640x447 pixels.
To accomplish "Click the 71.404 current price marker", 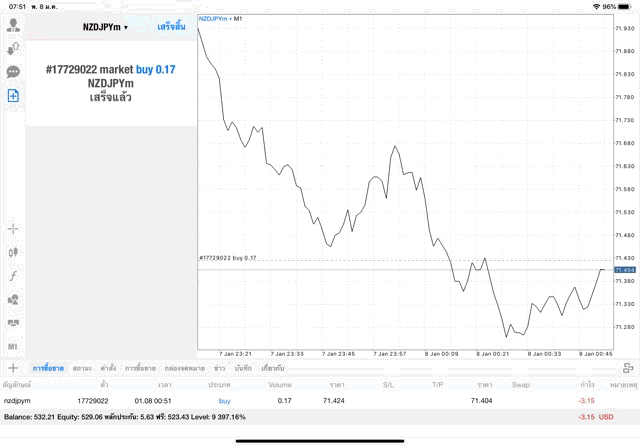I will tap(625, 270).
